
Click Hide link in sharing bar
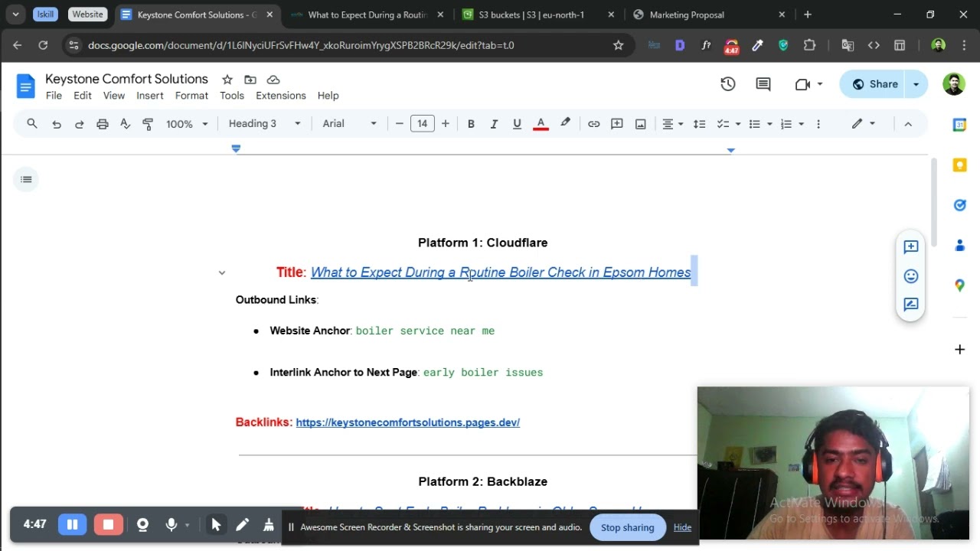pos(682,527)
